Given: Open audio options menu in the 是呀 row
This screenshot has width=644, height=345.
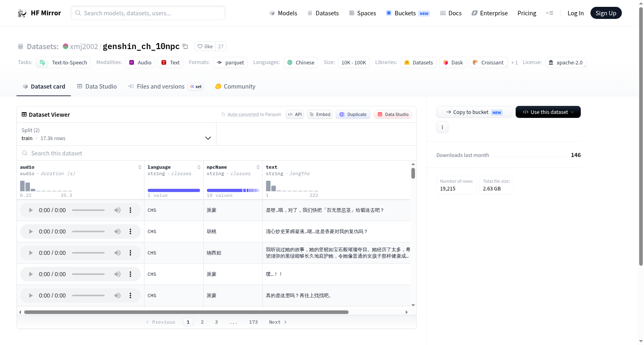Looking at the screenshot, I should pyautogui.click(x=130, y=210).
